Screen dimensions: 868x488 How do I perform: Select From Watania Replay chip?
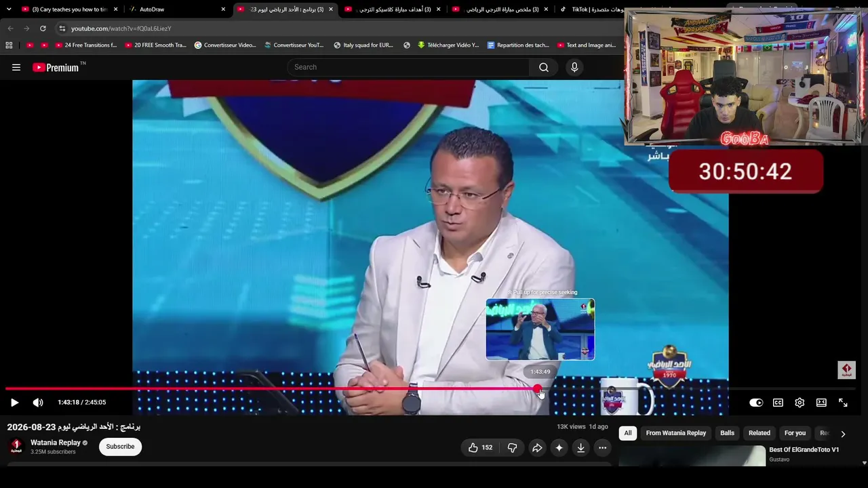tap(676, 433)
